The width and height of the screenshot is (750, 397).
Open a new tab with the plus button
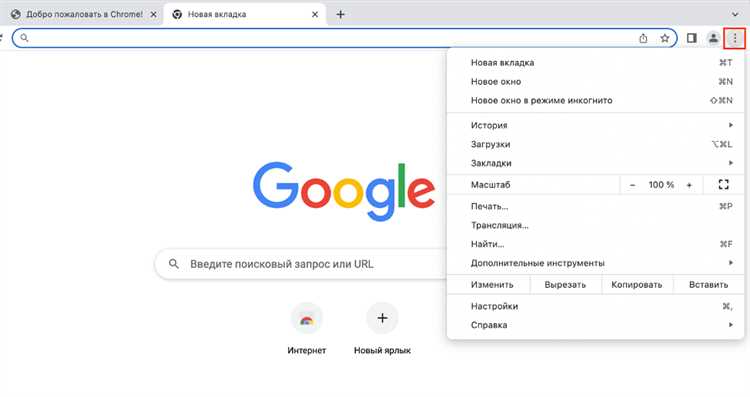[340, 14]
